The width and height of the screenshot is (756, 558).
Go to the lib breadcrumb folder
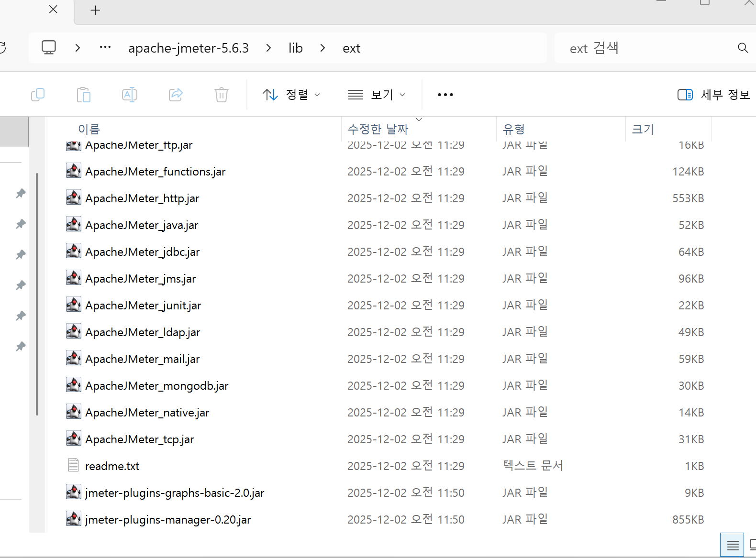click(296, 48)
